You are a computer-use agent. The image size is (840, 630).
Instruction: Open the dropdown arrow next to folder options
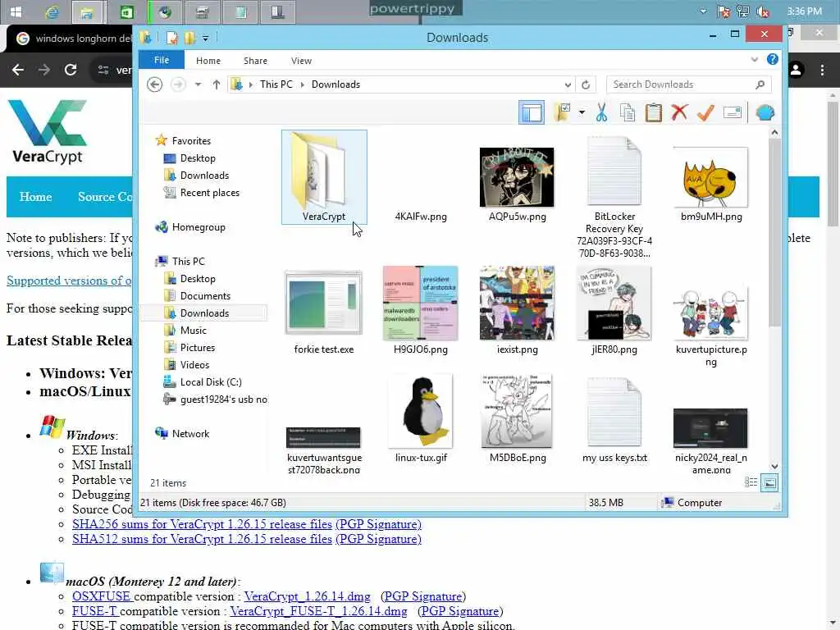pyautogui.click(x=582, y=112)
